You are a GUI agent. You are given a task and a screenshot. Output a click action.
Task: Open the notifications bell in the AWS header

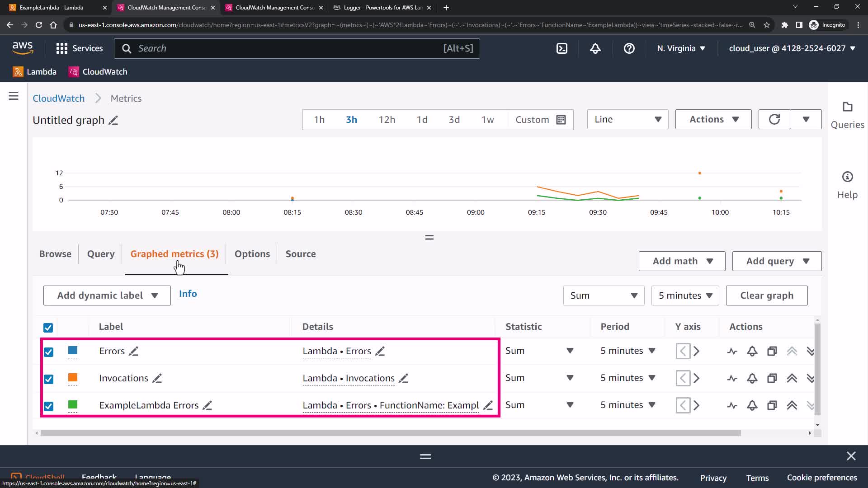[x=595, y=48]
